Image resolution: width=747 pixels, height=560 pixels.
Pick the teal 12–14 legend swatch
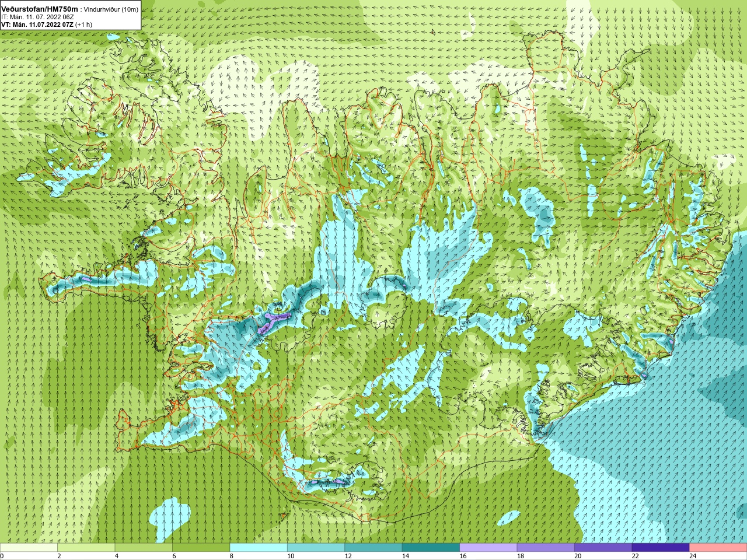point(373,548)
